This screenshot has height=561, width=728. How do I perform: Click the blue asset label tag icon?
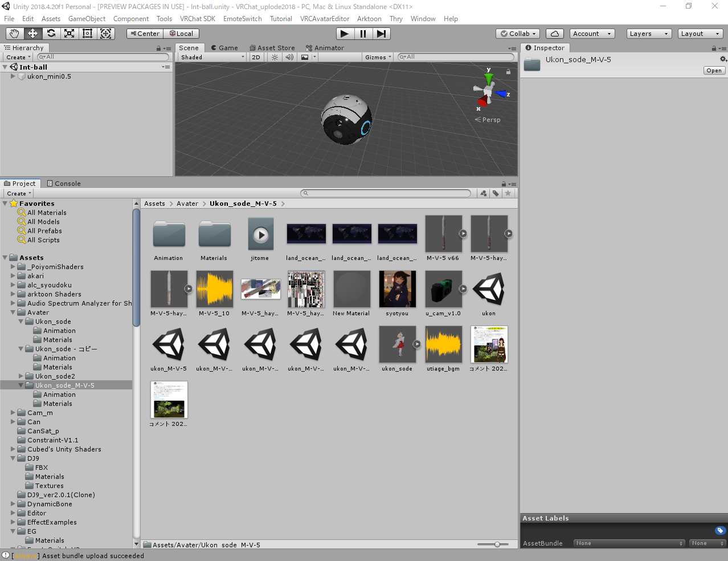[720, 531]
